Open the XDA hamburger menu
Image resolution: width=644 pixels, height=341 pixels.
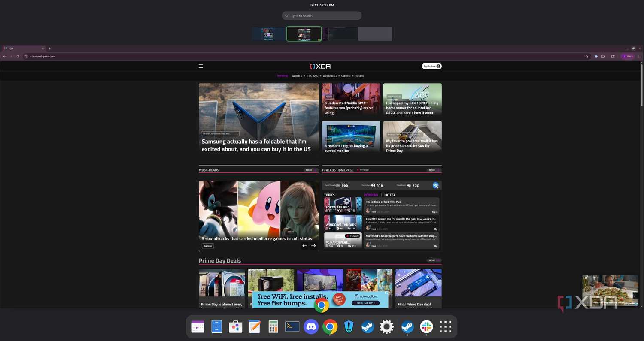point(200,66)
